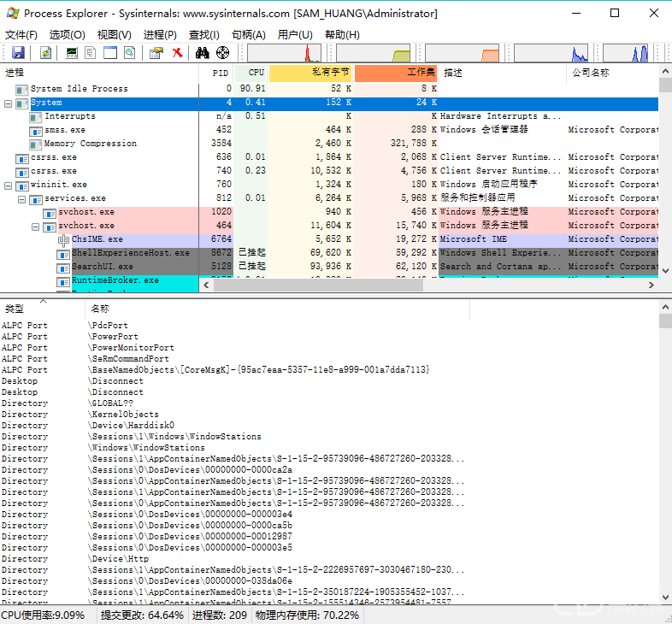Sort lower pane by 类型 column
The image size is (672, 624).
[43, 309]
